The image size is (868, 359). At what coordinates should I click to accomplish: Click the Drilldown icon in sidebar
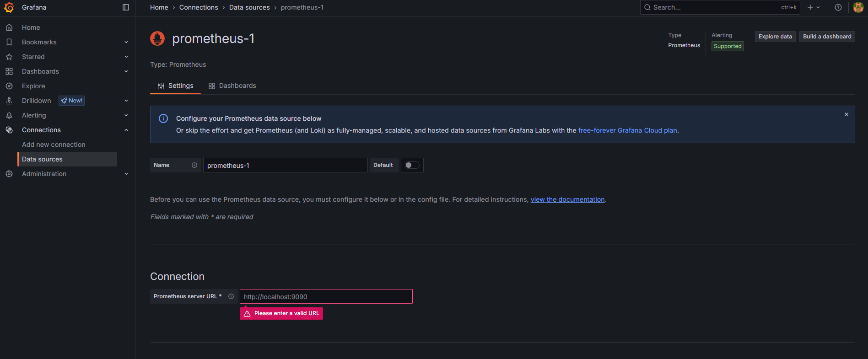point(9,101)
